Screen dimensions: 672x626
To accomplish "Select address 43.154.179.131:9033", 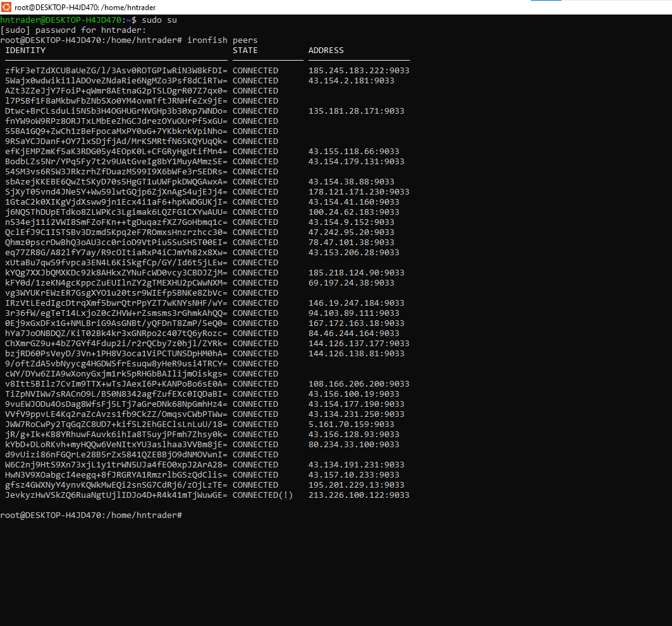I will coord(357,162).
